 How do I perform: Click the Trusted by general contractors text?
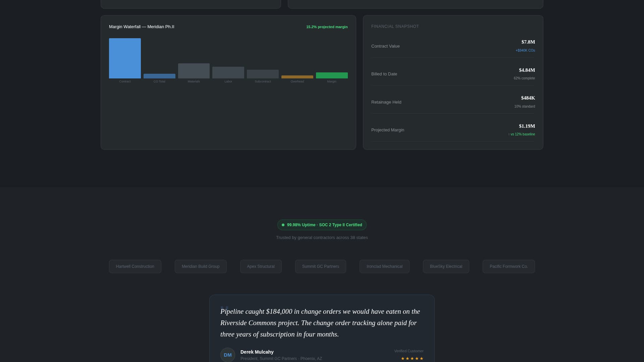pyautogui.click(x=322, y=238)
